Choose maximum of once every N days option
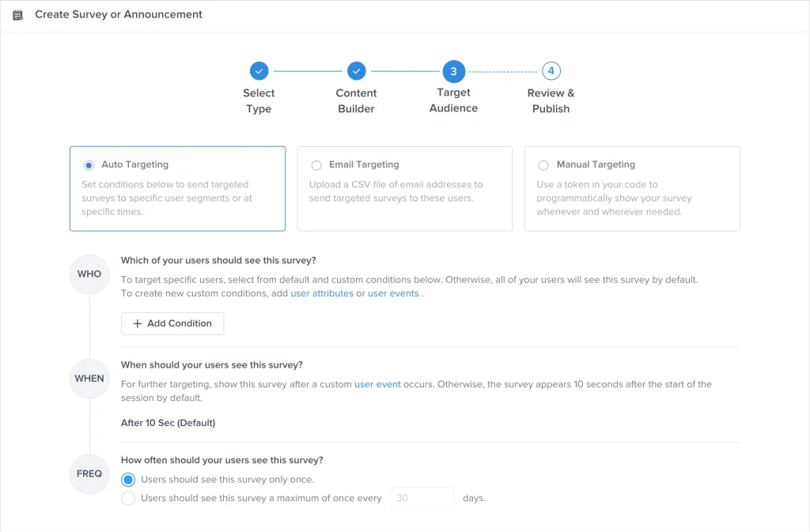 (128, 499)
